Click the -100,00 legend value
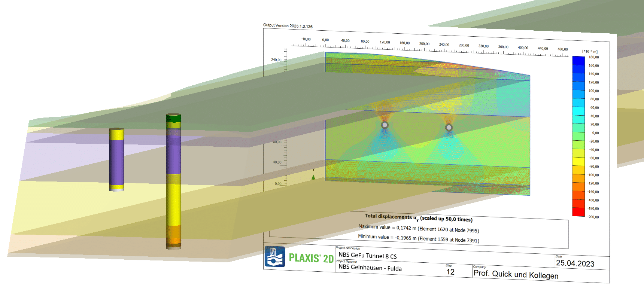The width and height of the screenshot is (644, 293). click(593, 175)
